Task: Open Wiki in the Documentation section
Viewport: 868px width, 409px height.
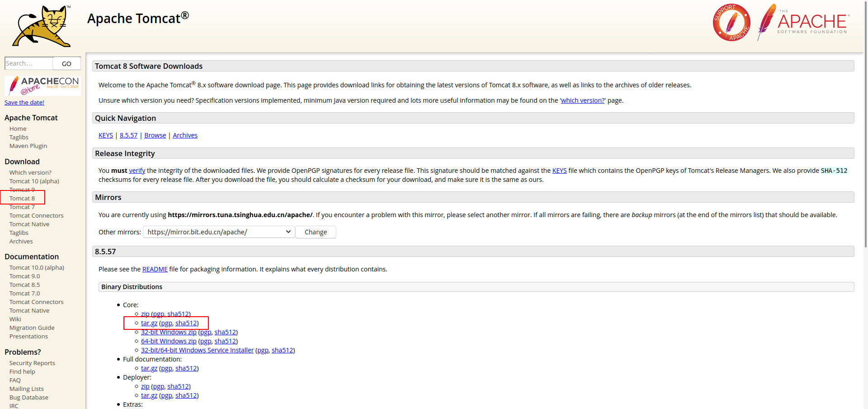Action: pos(15,319)
